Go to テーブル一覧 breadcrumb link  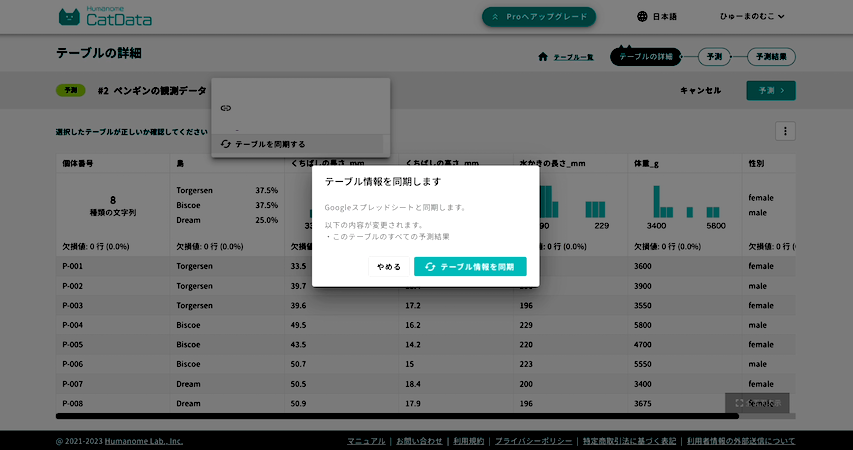coord(573,57)
